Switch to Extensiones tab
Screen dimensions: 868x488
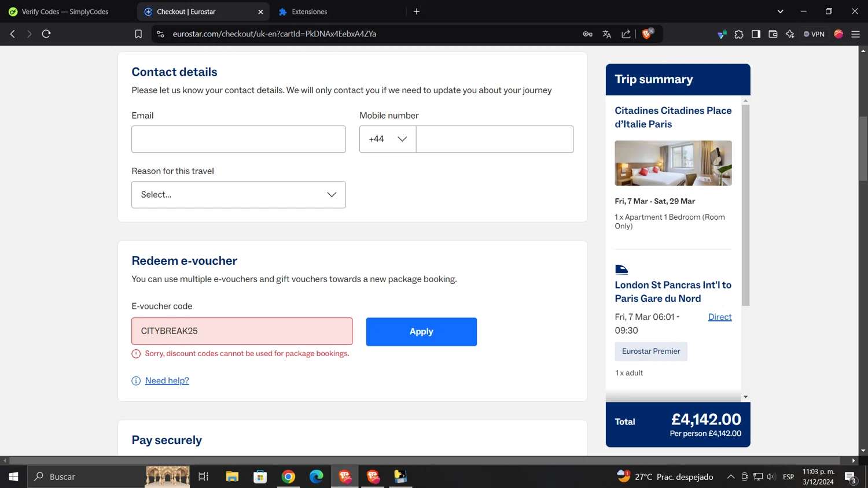click(309, 12)
